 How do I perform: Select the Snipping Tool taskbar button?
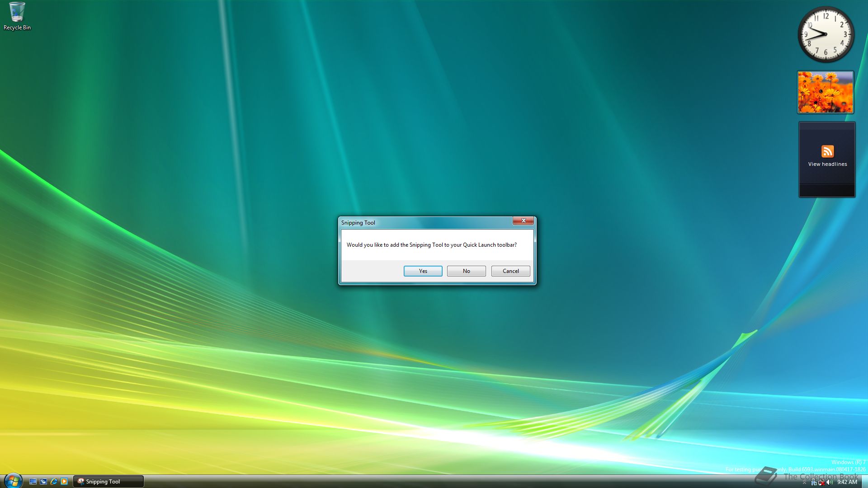pyautogui.click(x=108, y=481)
